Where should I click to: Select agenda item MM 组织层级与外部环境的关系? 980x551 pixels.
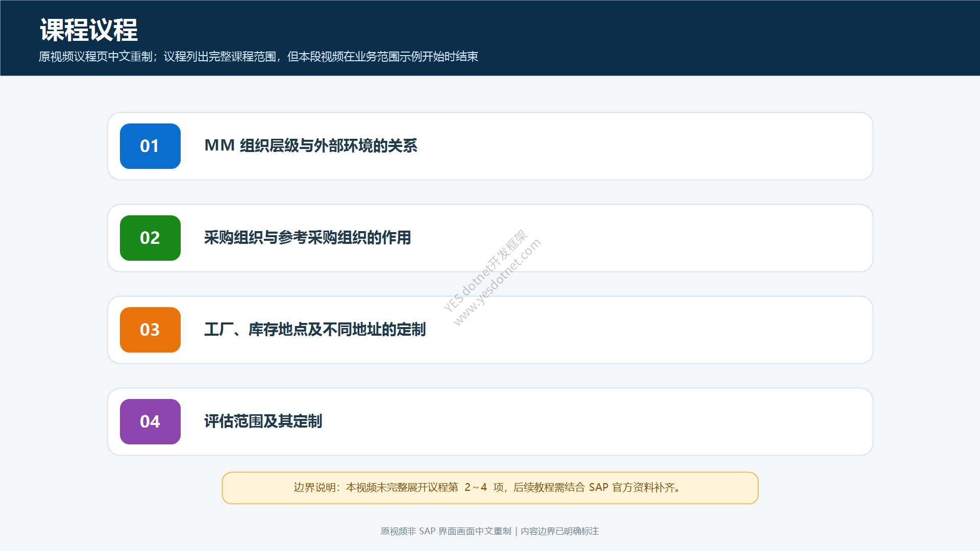click(310, 146)
